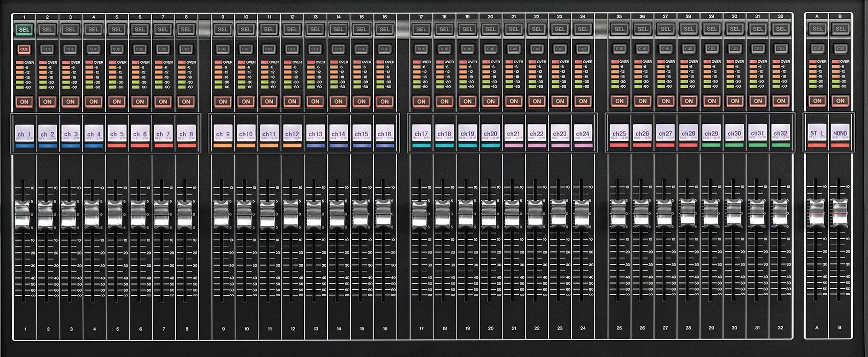Click the ch19 name display
This screenshot has width=868, height=357.
pos(467,133)
